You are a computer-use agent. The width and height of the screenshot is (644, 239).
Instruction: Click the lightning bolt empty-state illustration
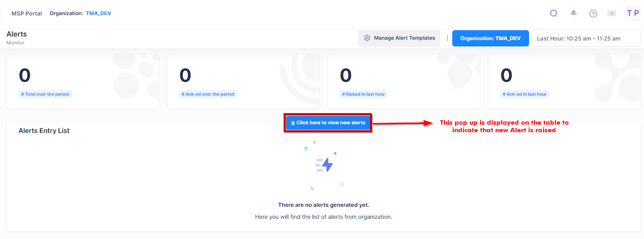pos(324,165)
